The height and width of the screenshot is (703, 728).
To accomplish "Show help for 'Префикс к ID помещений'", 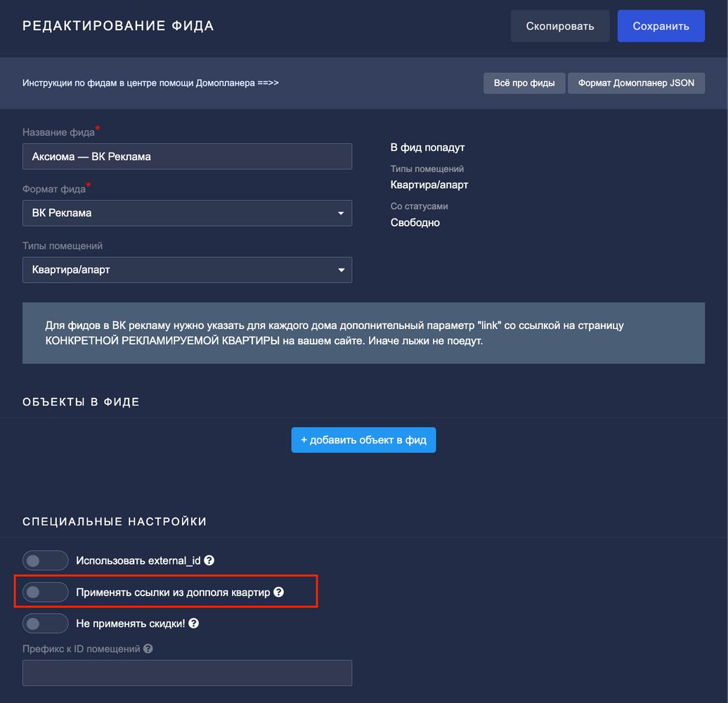I will pyautogui.click(x=148, y=650).
